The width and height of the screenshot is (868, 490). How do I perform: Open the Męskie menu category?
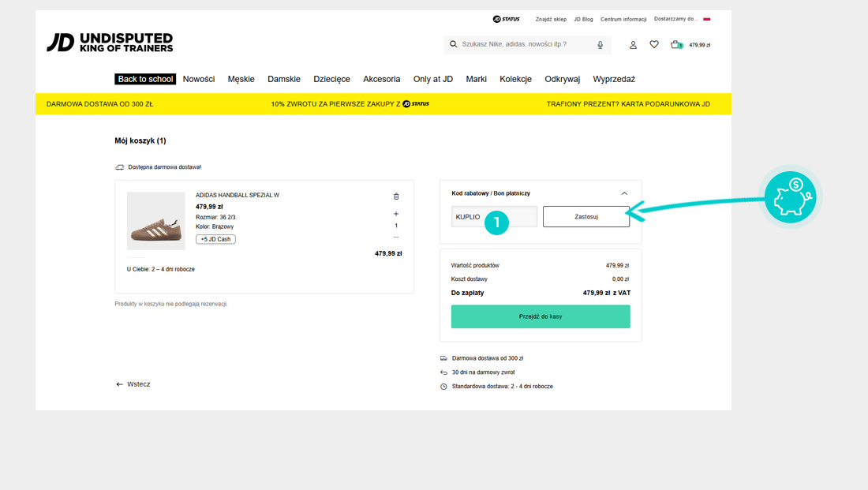tap(241, 79)
